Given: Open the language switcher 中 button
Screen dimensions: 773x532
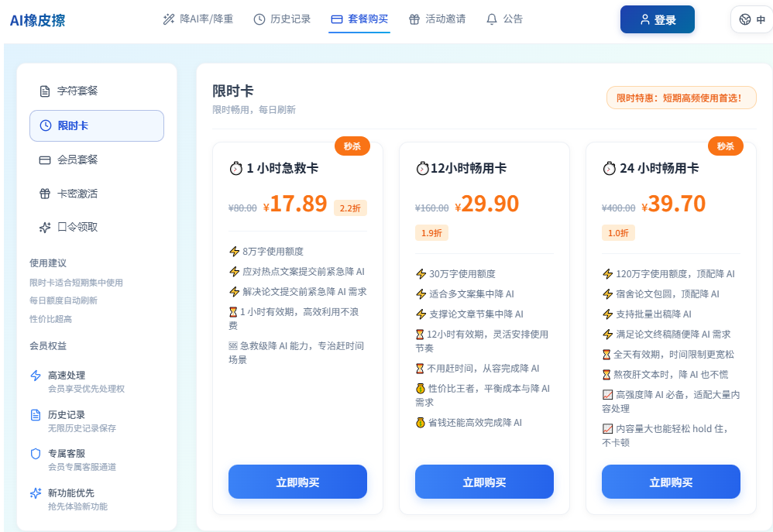Looking at the screenshot, I should coord(752,19).
